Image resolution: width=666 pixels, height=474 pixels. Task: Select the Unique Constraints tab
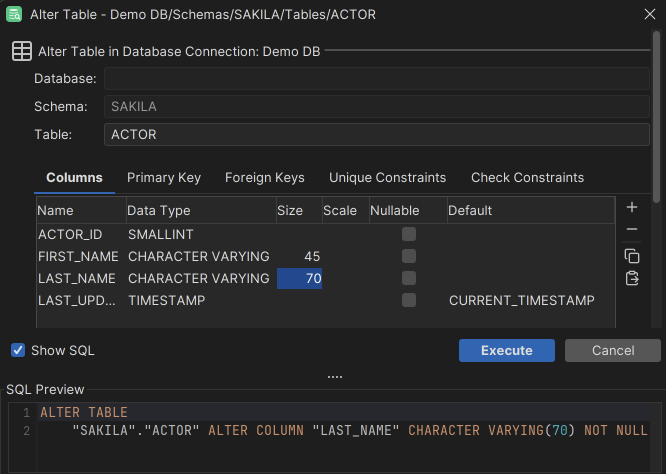387,178
